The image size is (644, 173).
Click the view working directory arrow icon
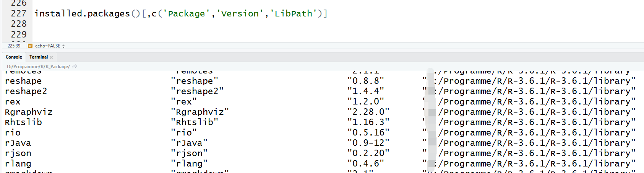point(75,67)
